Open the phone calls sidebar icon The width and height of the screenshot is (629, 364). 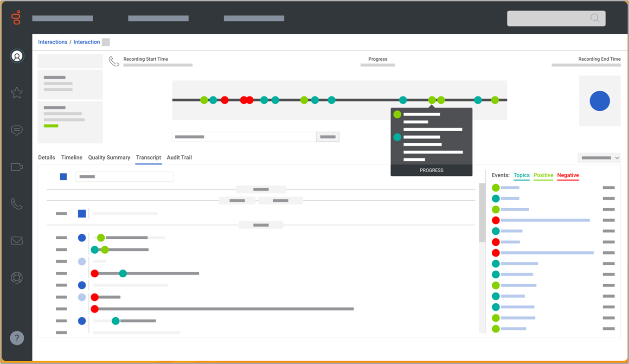coord(17,204)
